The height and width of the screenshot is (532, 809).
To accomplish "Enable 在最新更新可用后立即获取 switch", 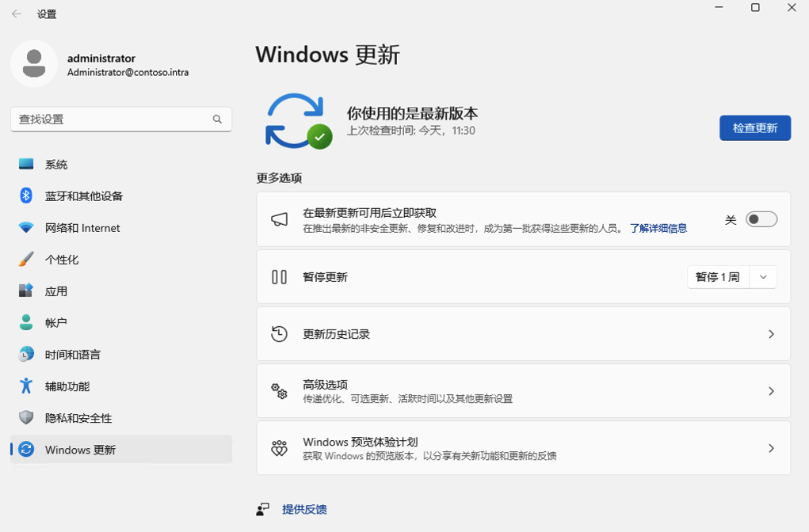I will coord(761,219).
